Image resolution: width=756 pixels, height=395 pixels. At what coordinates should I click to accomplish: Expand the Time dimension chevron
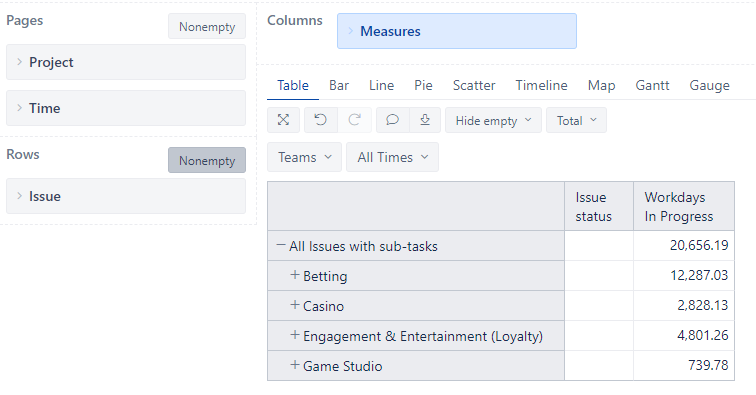tap(19, 108)
